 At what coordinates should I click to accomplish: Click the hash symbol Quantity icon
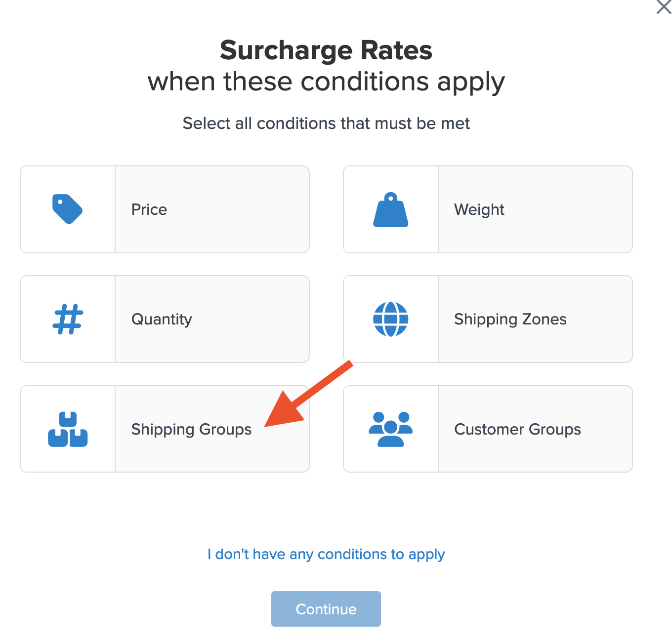68,319
